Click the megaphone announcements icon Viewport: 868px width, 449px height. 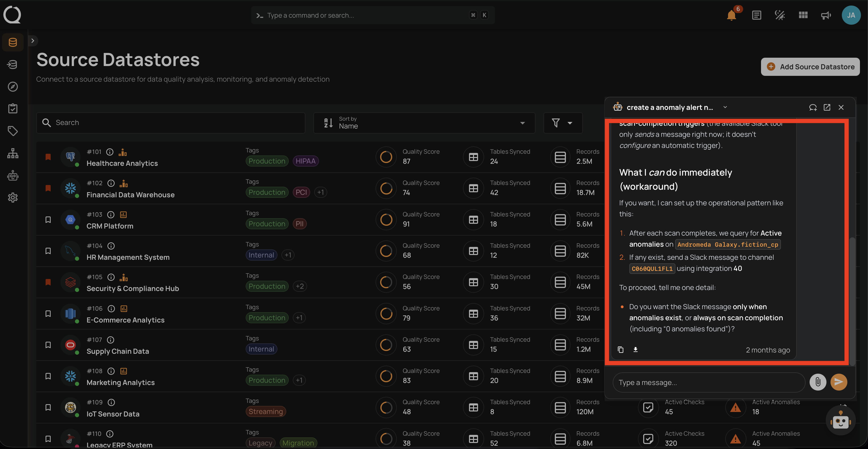pos(826,15)
